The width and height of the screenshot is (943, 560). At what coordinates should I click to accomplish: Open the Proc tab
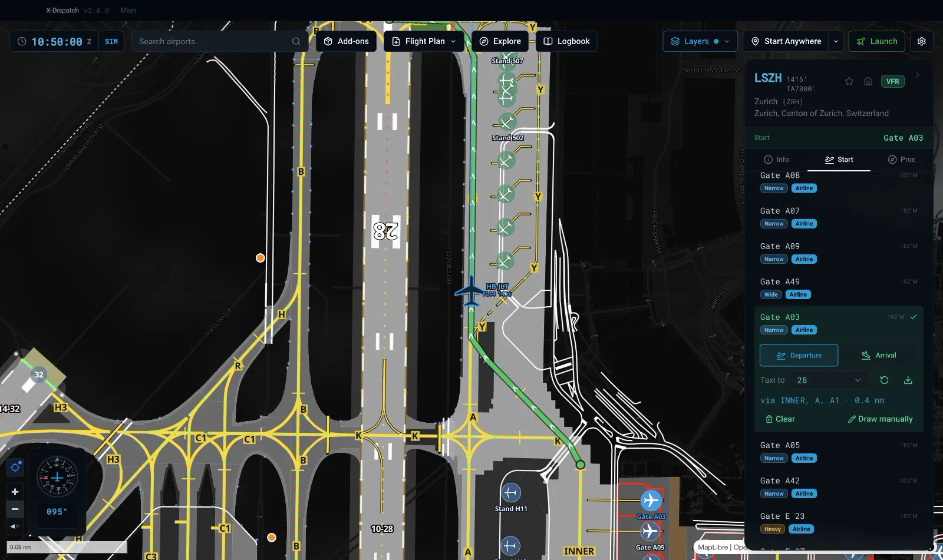(x=901, y=160)
